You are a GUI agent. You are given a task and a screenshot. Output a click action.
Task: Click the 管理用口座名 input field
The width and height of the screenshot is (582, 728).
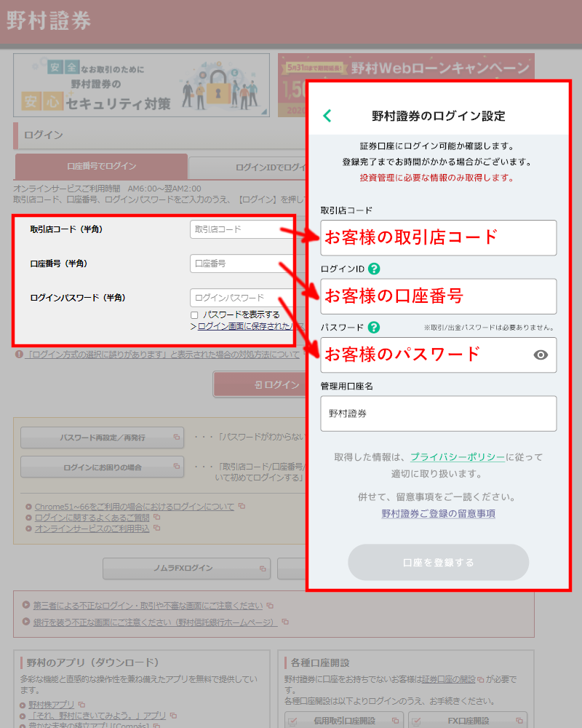pyautogui.click(x=438, y=414)
